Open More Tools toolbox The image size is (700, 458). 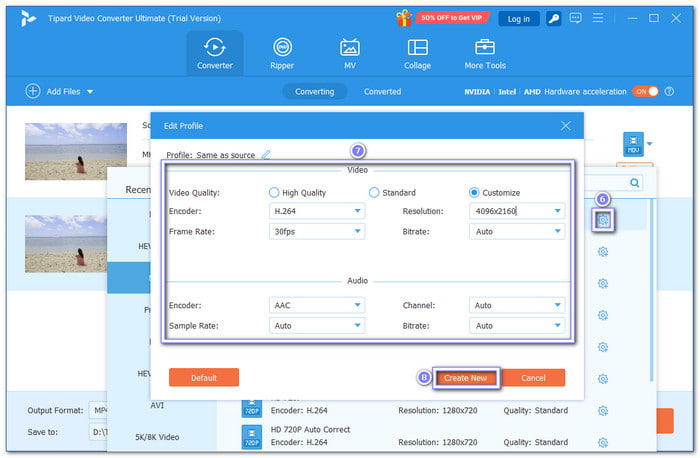pos(485,53)
